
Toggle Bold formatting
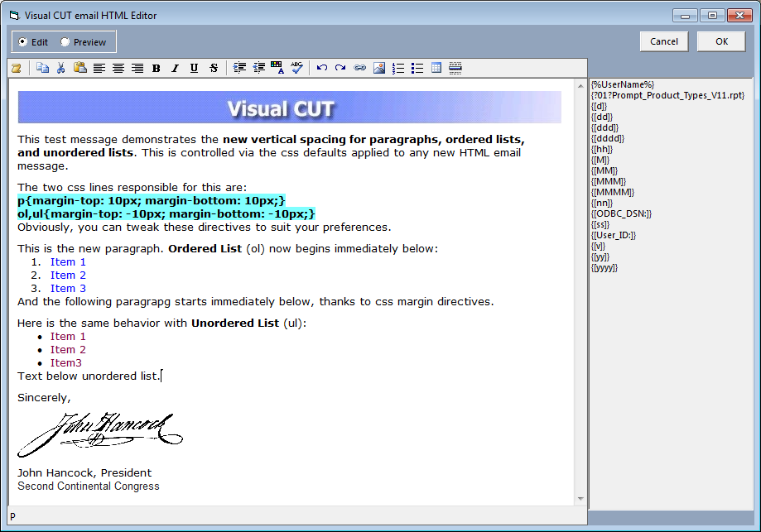click(156, 68)
